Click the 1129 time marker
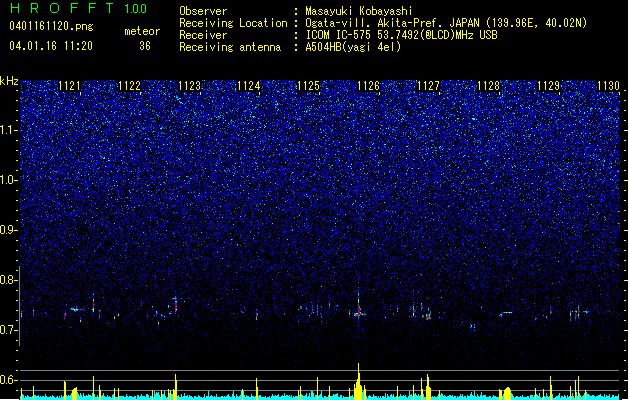The height and width of the screenshot is (400, 629). pos(548,86)
